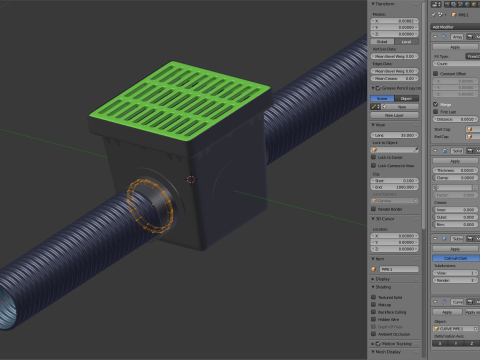Screen dimensions: 480x360
Task: Toggle render camera icon on the Curve modifier
Action: pos(470,302)
